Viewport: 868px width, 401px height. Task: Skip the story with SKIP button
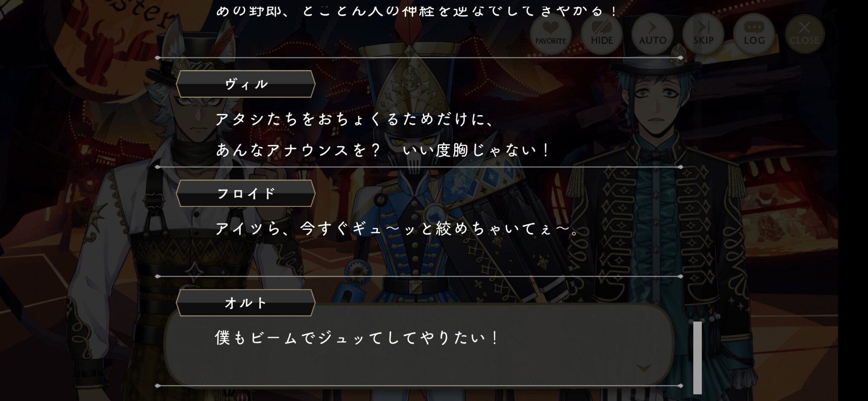click(x=703, y=34)
